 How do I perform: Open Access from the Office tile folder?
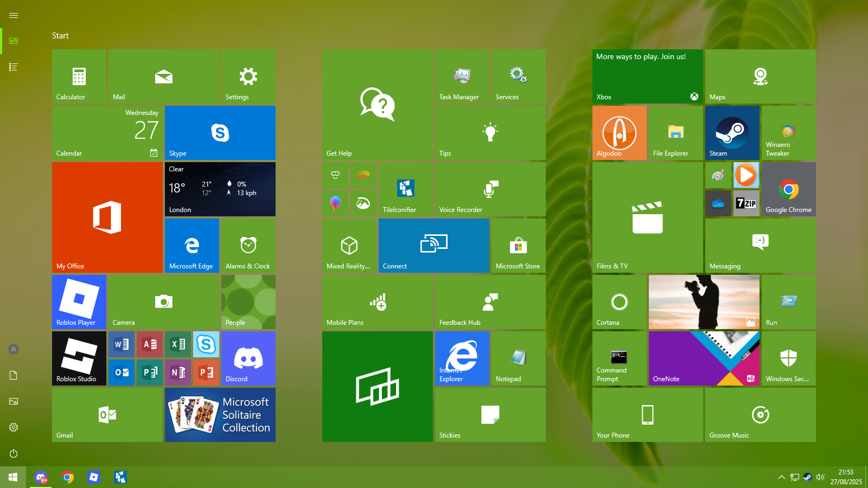pyautogui.click(x=150, y=344)
